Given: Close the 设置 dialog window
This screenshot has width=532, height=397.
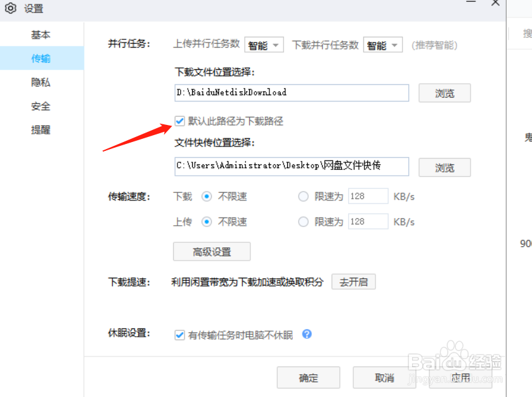Looking at the screenshot, I should click(x=495, y=3).
